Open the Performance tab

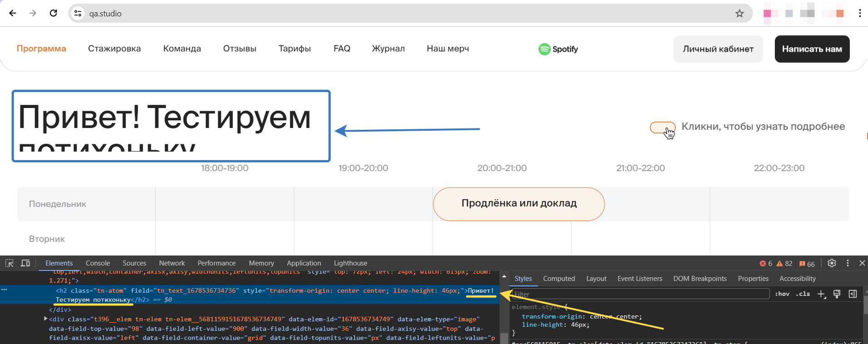(x=216, y=263)
